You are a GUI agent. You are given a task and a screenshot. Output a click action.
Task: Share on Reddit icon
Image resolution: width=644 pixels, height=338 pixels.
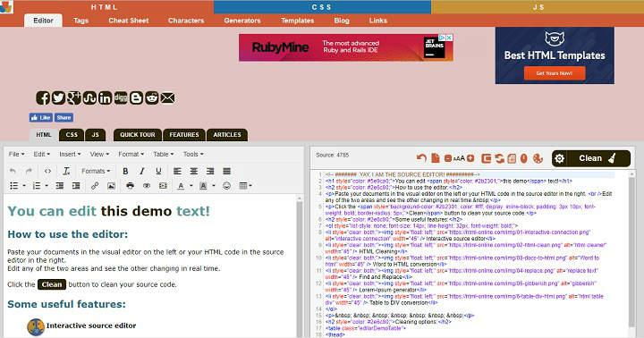152,97
